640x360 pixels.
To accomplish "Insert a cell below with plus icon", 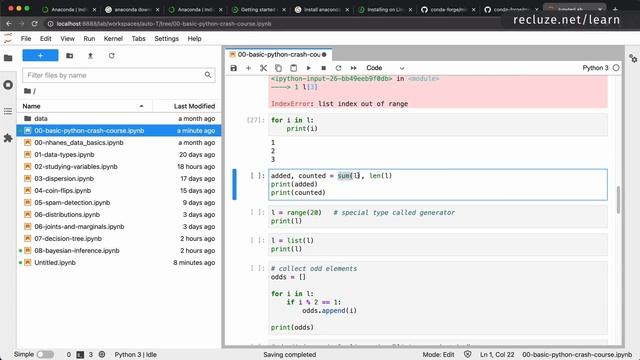I will 248,68.
